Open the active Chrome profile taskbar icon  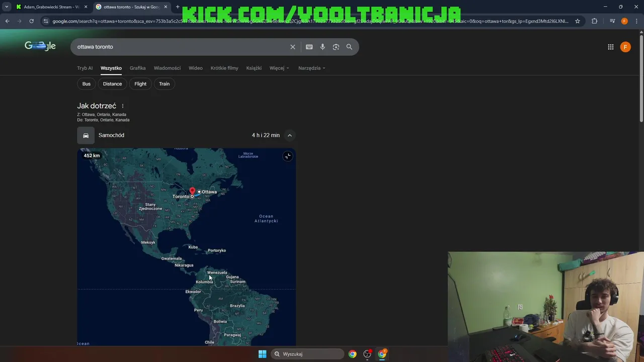382,354
